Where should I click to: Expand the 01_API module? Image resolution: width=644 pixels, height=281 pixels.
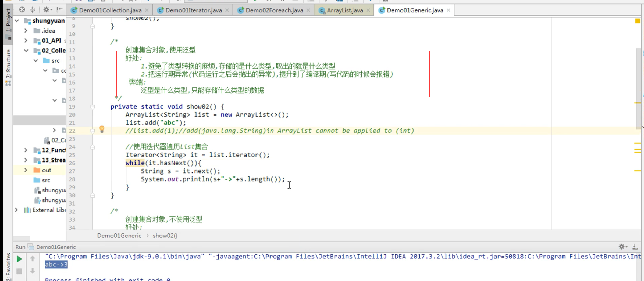tap(26, 41)
